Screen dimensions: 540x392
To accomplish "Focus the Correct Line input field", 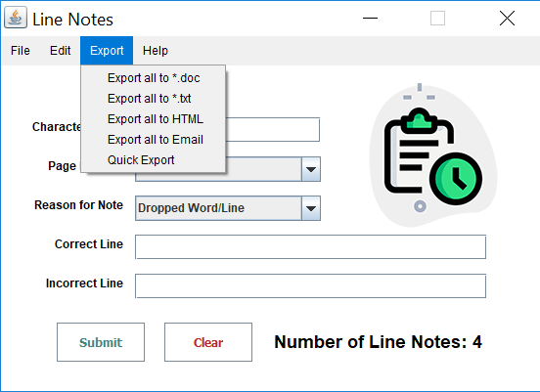I will [x=310, y=246].
